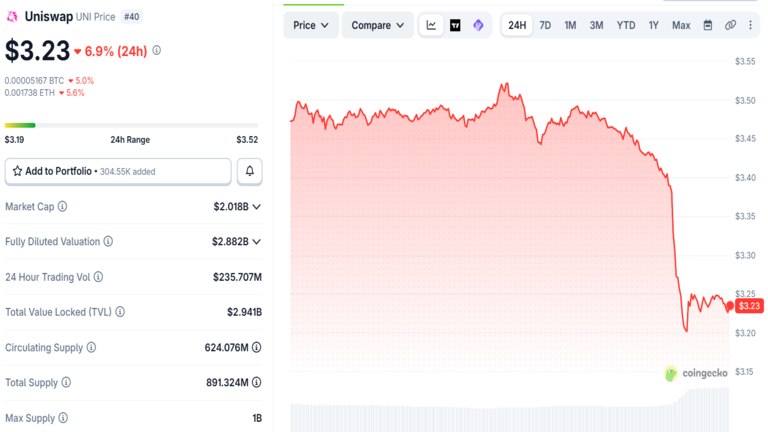The image size is (768, 432).
Task: Open the Compare dropdown
Action: (378, 25)
